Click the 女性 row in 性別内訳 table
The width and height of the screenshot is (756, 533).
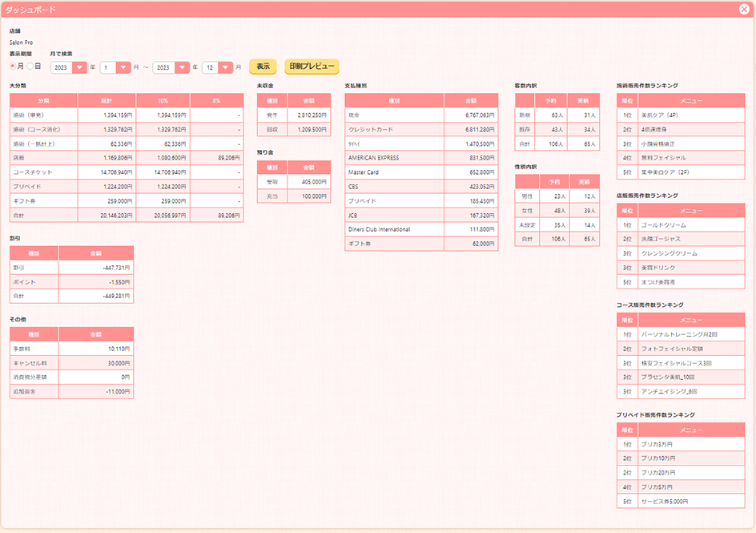tap(557, 211)
